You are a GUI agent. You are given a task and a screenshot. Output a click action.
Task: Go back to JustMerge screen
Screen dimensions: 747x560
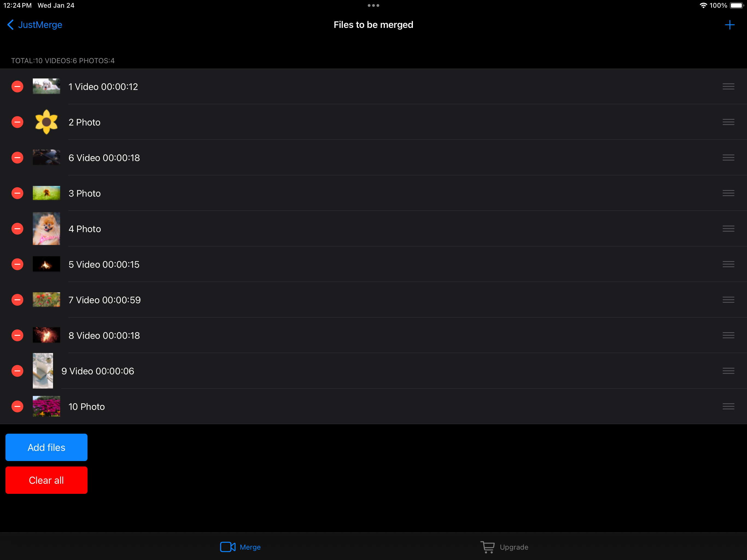34,25
